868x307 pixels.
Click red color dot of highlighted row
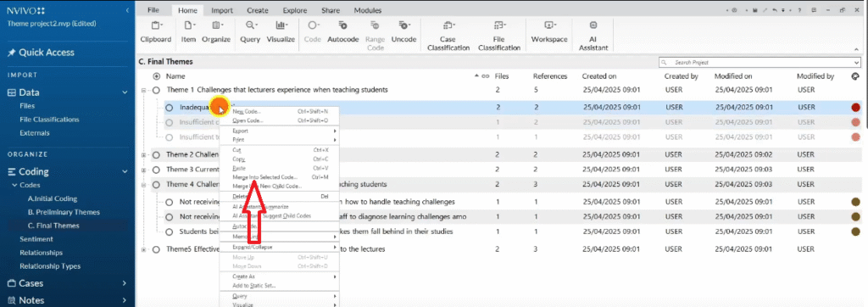856,108
